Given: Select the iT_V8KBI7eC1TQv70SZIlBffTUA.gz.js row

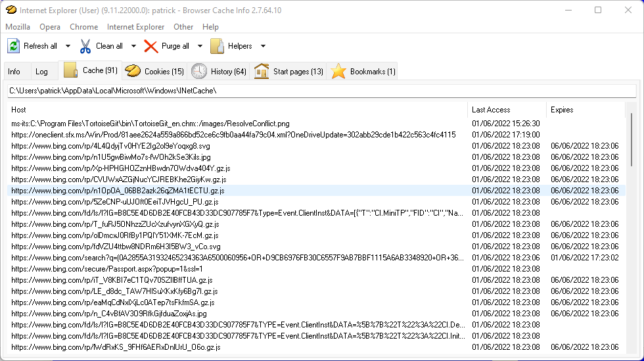Looking at the screenshot, I should (x=316, y=280).
